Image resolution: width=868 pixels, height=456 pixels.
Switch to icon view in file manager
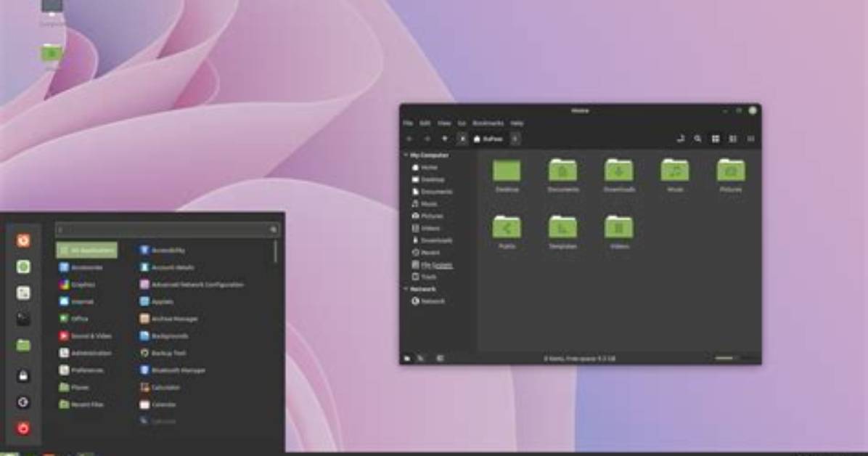coord(716,139)
